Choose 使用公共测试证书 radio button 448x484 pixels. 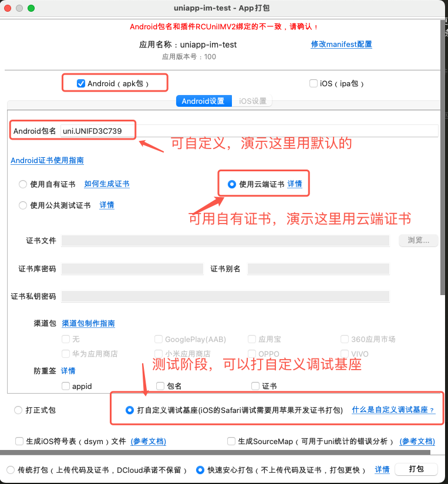click(23, 205)
